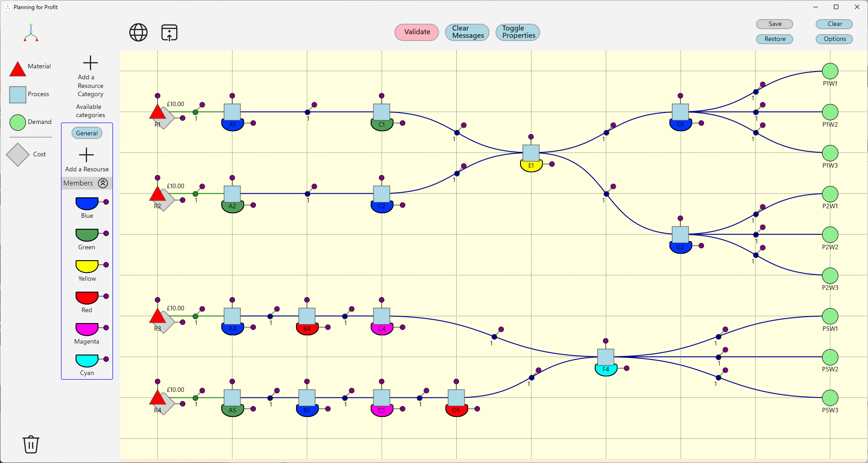Image resolution: width=868 pixels, height=463 pixels.
Task: Click the trash bin delete icon
Action: tap(30, 445)
